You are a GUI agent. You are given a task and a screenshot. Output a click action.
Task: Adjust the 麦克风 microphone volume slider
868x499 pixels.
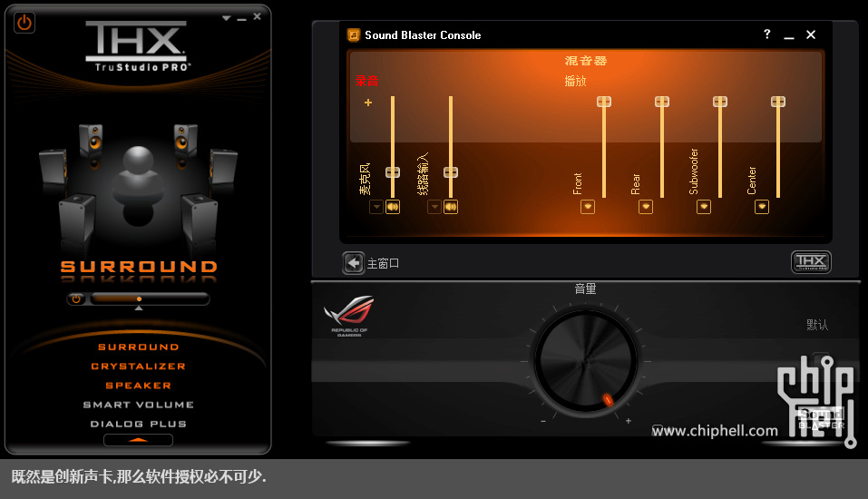[x=393, y=172]
